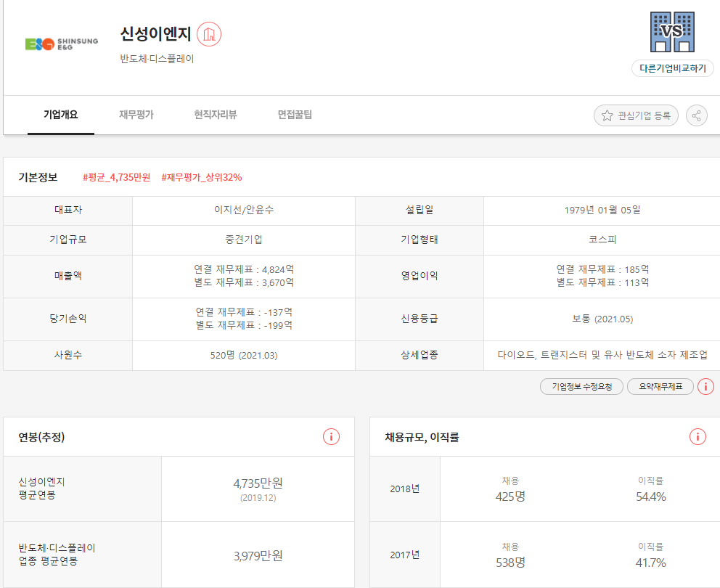This screenshot has height=588, width=720.
Task: Click the 2017년 row label
Action: tap(404, 555)
